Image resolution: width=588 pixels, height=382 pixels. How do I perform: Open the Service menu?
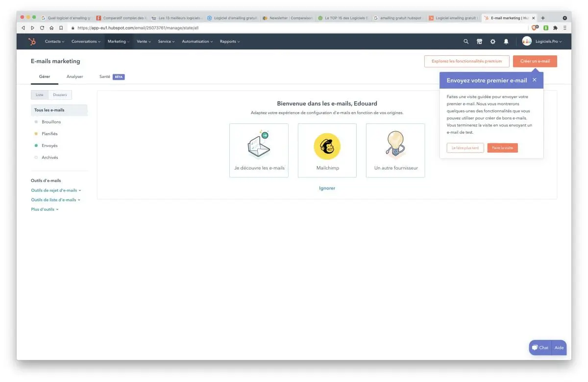click(x=166, y=42)
